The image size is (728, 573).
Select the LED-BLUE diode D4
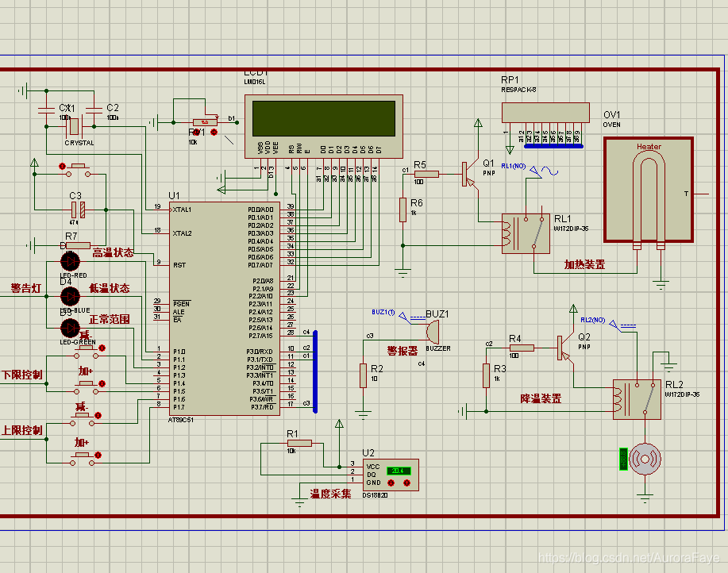click(70, 296)
